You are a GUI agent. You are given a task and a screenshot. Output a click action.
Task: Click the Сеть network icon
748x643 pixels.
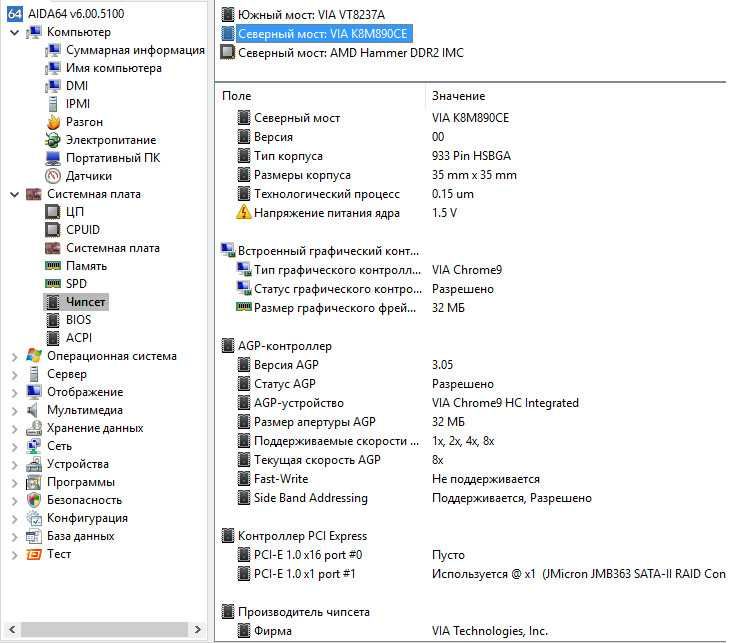[34, 446]
